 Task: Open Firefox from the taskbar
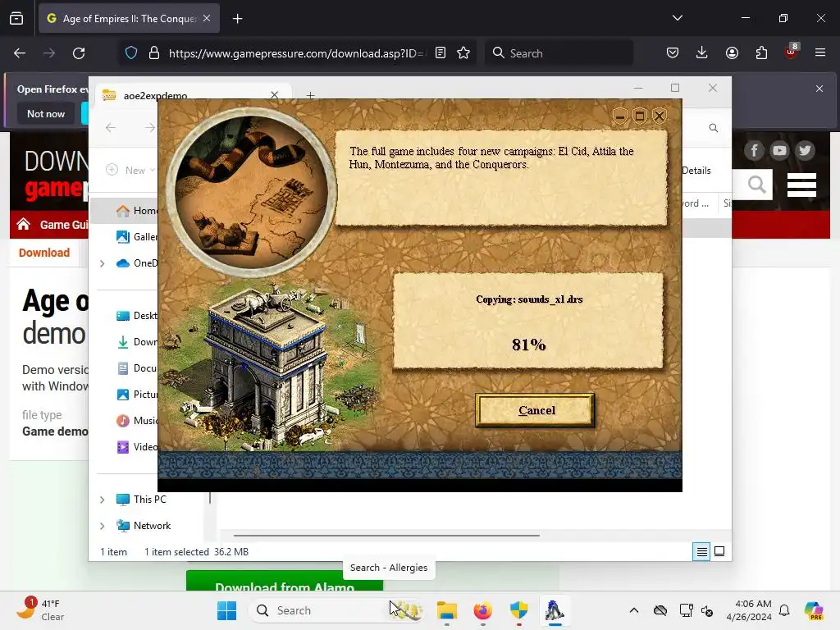click(482, 610)
